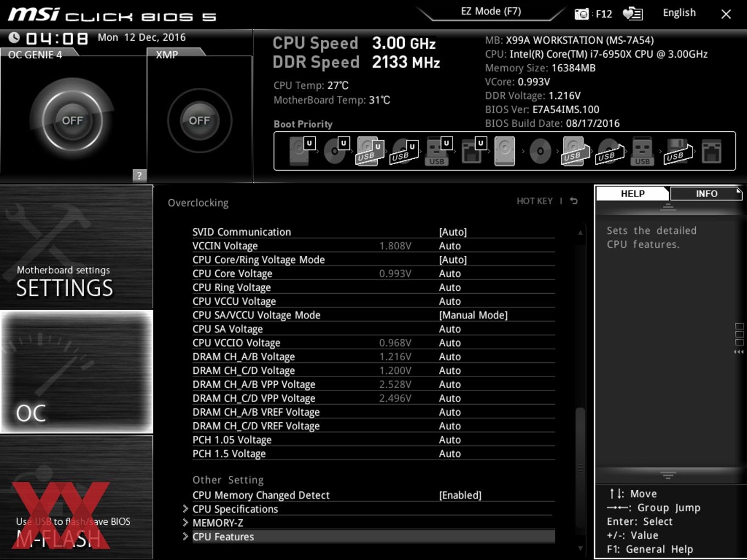This screenshot has width=747, height=560.
Task: Switch to the HELP tab
Action: 632,193
